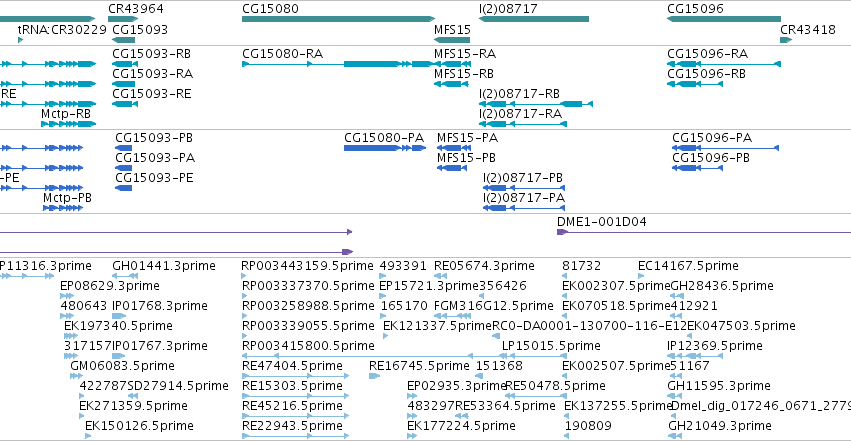Select transcript CG15093-RB
851x441 pixels.
151,54
